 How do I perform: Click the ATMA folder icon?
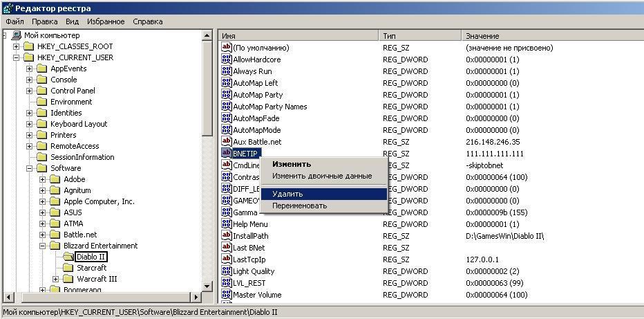coord(55,224)
